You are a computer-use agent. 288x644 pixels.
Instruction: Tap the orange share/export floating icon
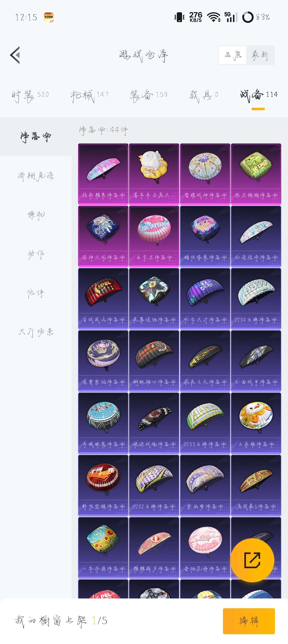252,560
